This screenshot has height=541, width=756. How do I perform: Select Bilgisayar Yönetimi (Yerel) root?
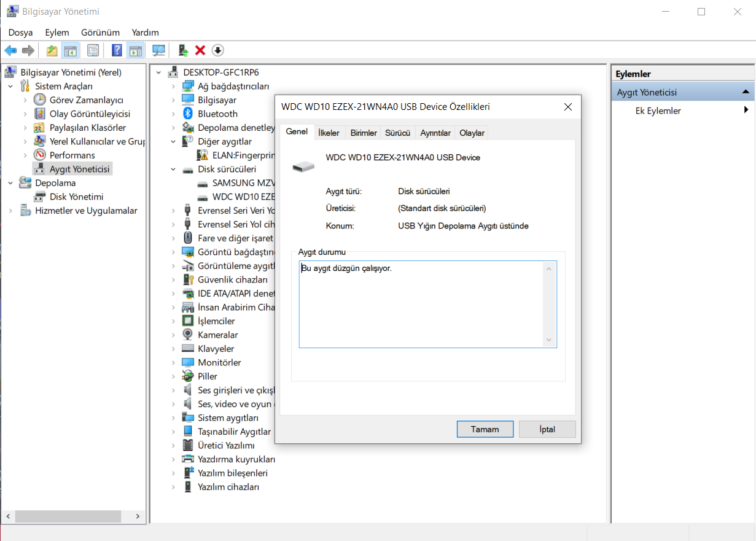(71, 72)
